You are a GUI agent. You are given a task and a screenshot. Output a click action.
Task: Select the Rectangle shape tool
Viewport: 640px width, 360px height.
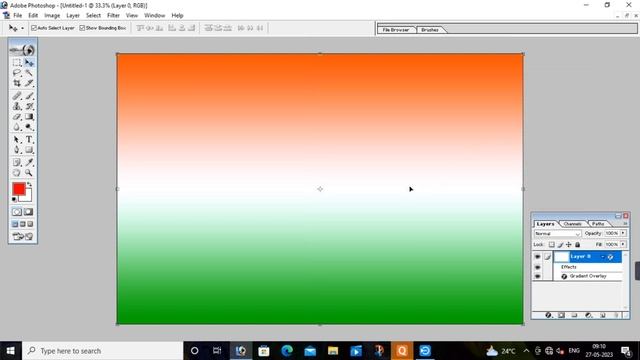click(29, 150)
